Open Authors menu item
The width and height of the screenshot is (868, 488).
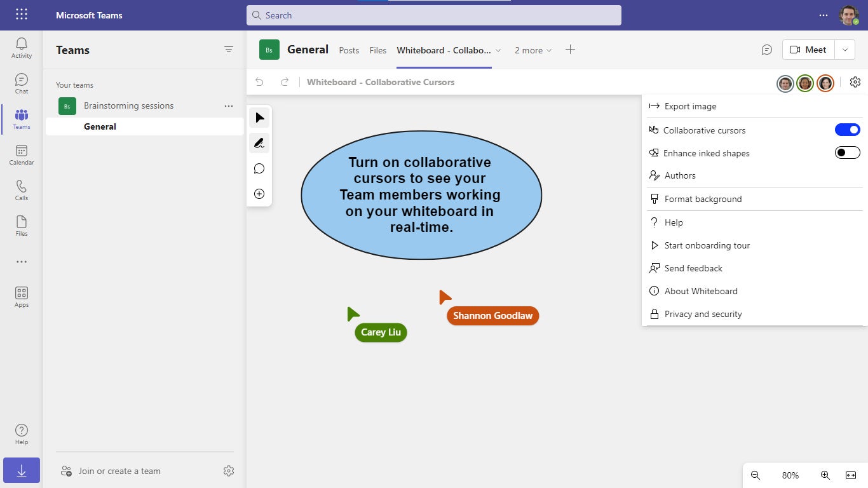click(x=755, y=175)
